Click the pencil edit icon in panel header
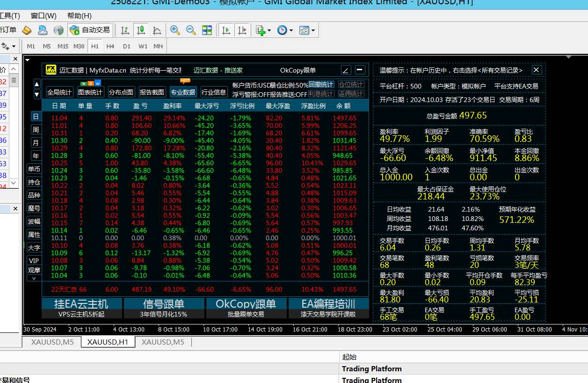The width and height of the screenshot is (588, 383). click(x=346, y=70)
